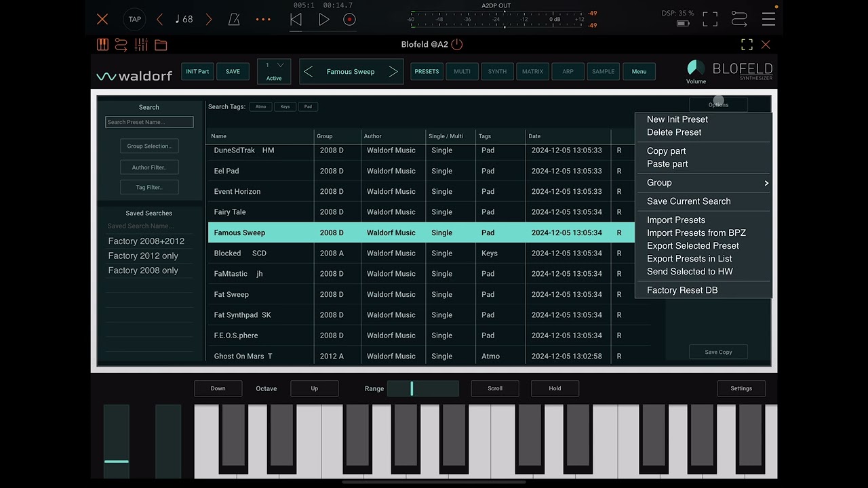Open the three-dots transport options

tap(263, 20)
